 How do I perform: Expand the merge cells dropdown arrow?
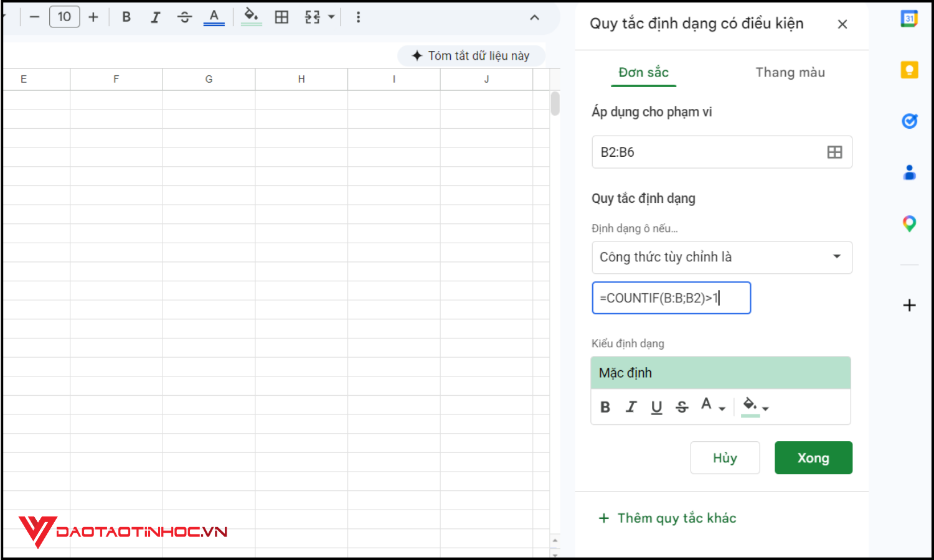point(333,17)
